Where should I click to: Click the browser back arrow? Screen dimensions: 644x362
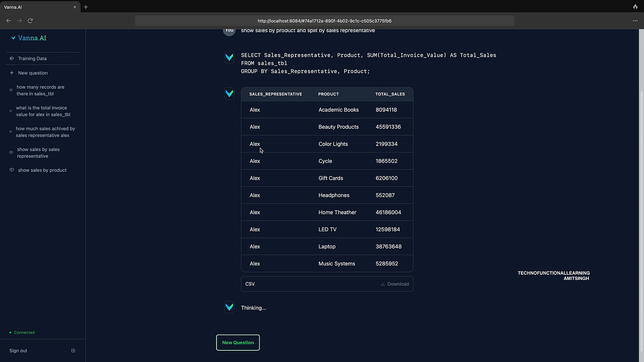8,21
